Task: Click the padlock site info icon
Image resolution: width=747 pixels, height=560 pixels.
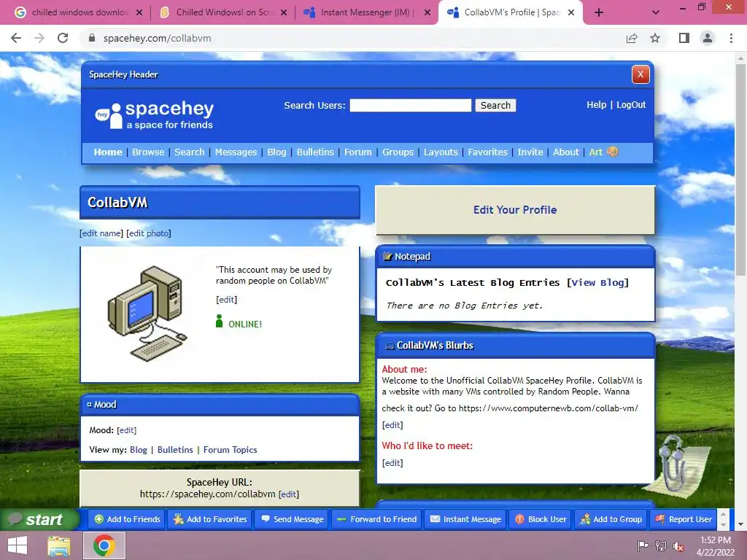Action: [92, 38]
